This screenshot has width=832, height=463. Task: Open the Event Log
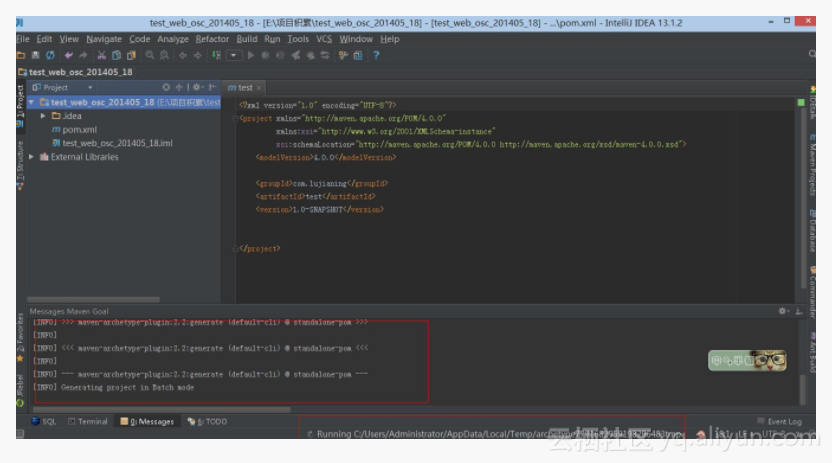click(x=780, y=422)
